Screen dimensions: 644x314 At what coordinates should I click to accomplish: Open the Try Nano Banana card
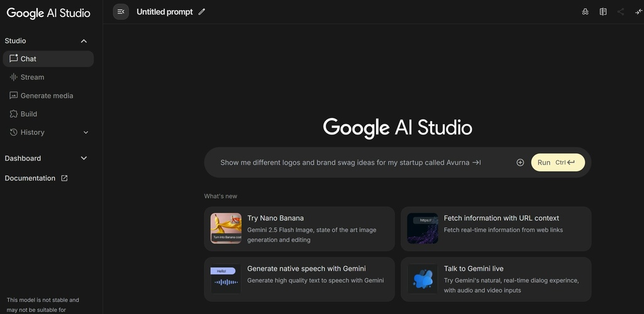(299, 229)
